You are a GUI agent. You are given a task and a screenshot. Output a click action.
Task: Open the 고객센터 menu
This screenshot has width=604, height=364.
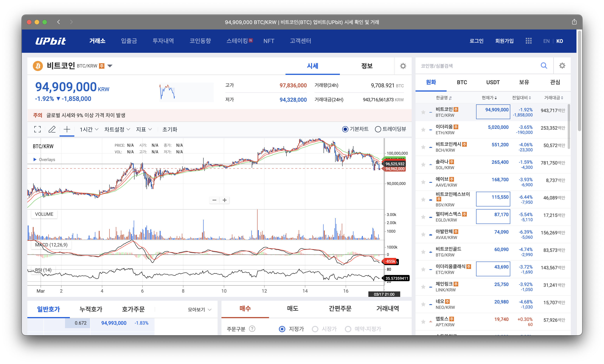pos(300,41)
